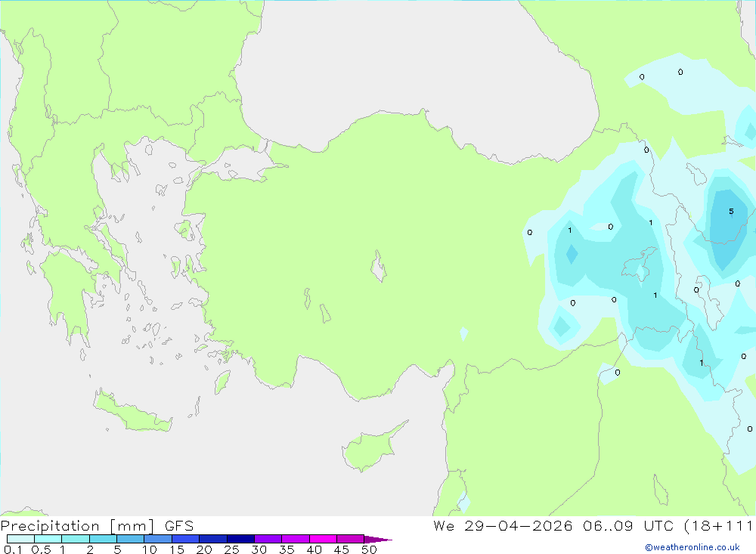Click the '(18+111' forecast offset text
Image resolution: width=756 pixels, height=554 pixels.
point(718,525)
